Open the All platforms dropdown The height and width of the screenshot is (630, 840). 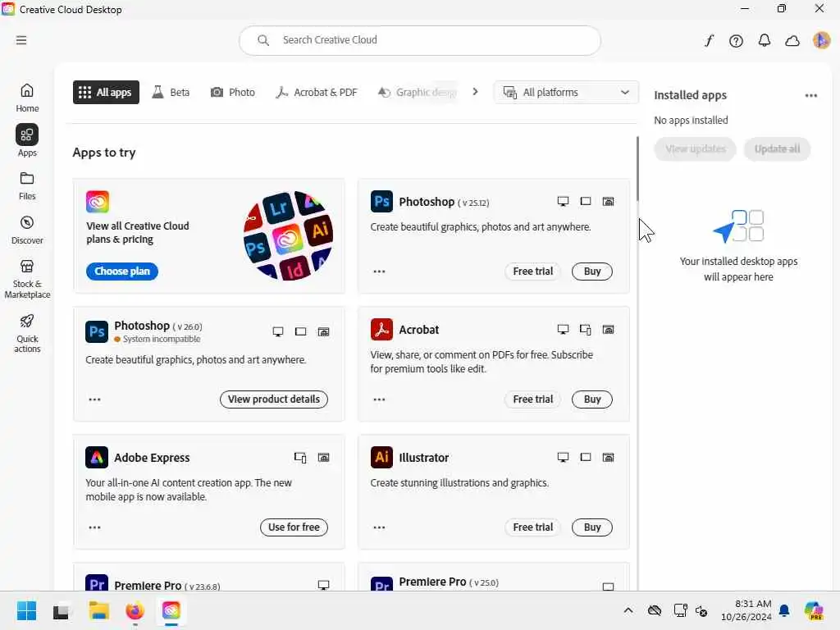pos(566,92)
